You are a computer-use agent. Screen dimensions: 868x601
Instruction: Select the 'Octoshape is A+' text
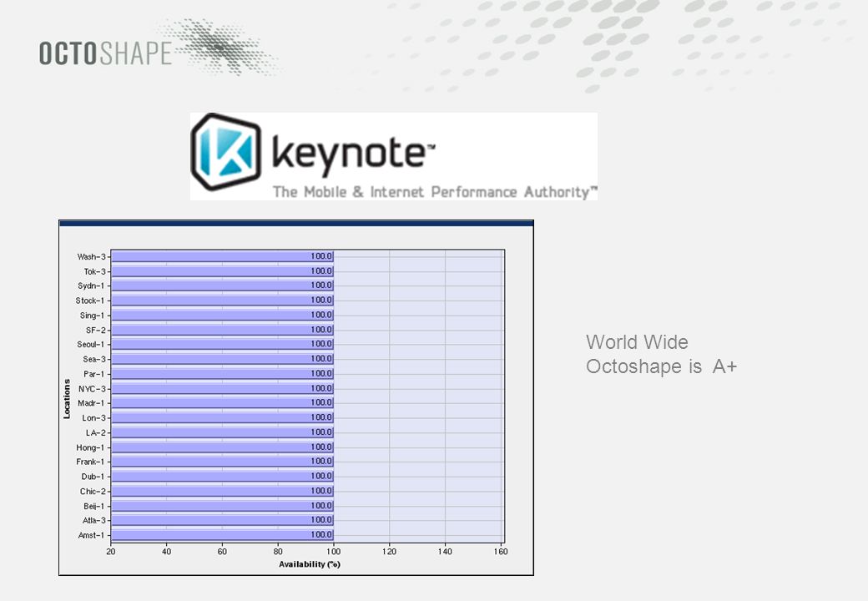coord(662,366)
